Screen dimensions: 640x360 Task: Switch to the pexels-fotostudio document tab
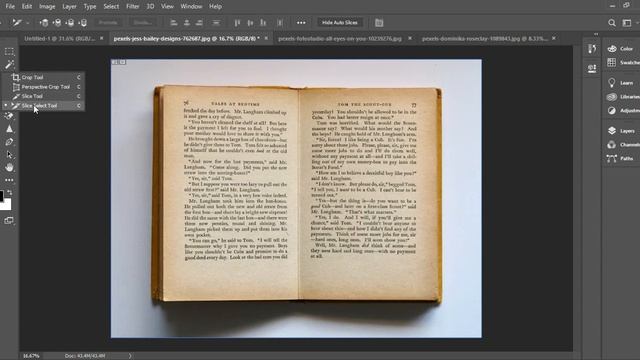pyautogui.click(x=340, y=38)
